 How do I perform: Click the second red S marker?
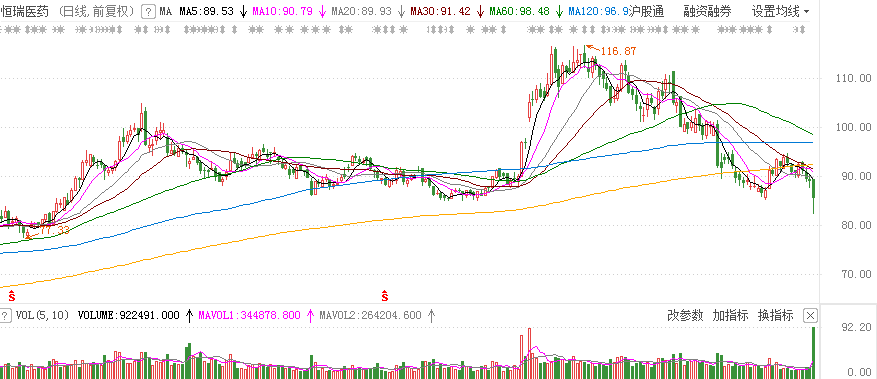coord(385,295)
